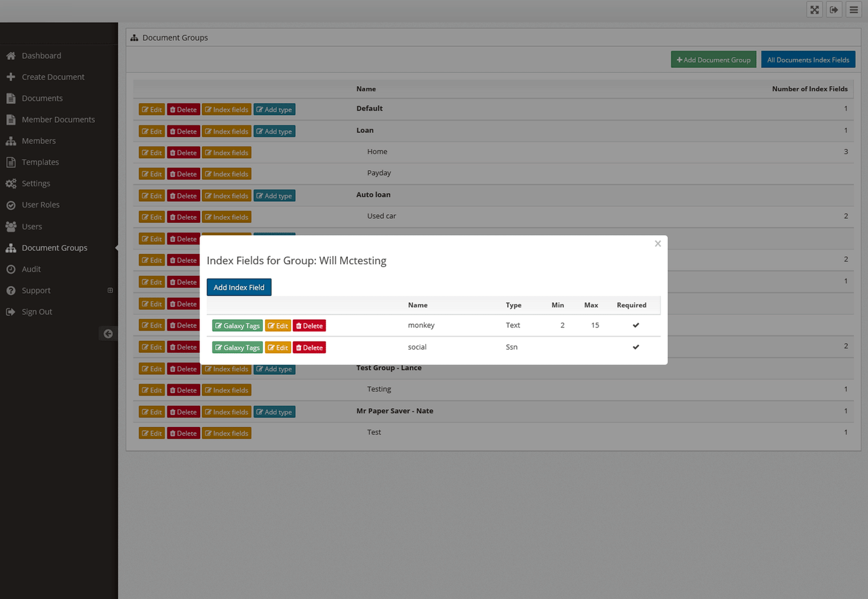Screen dimensions: 868x599
Task: Click the Members hierarchy icon
Action: click(11, 141)
